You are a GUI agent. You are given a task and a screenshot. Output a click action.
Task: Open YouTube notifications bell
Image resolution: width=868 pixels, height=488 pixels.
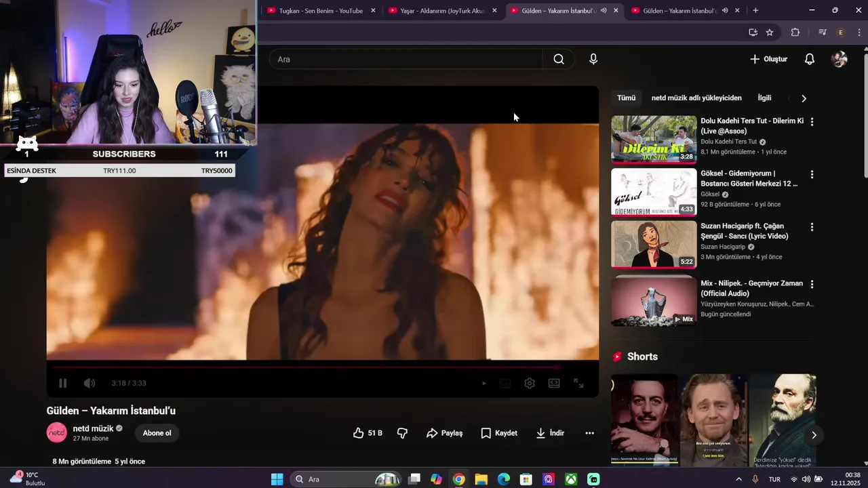click(x=810, y=59)
